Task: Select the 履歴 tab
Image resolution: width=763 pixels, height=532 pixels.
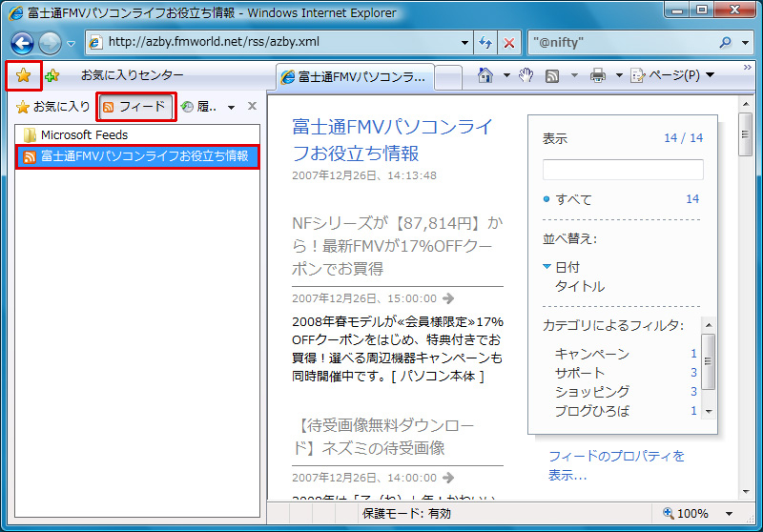Action: (x=200, y=107)
